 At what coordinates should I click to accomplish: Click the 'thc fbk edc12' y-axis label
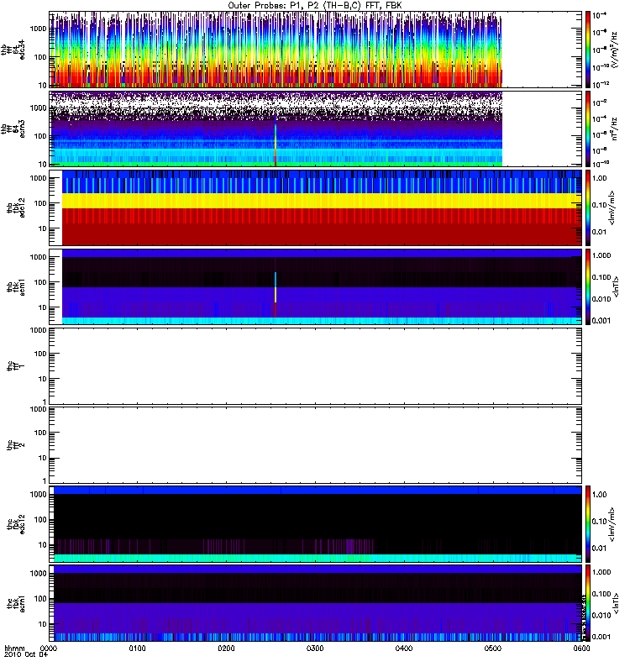pyautogui.click(x=16, y=523)
